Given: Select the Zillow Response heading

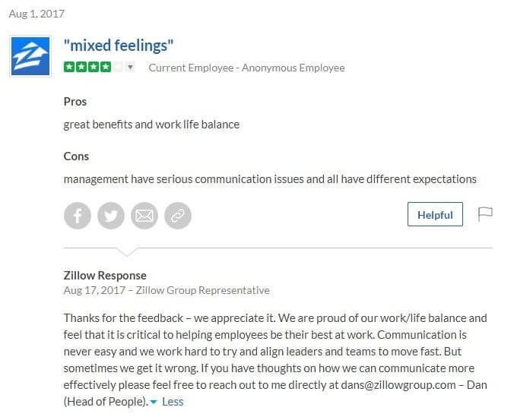Looking at the screenshot, I should click(105, 275).
